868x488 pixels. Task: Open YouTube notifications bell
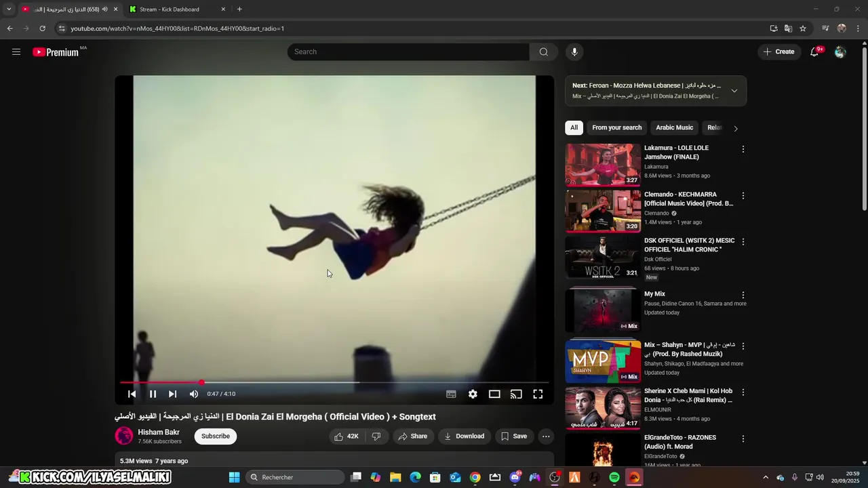(815, 52)
